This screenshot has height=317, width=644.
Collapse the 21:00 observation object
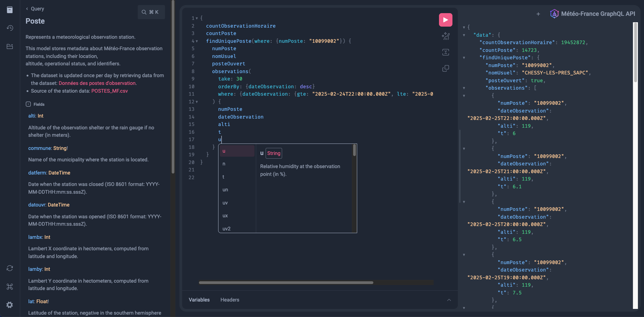464,149
